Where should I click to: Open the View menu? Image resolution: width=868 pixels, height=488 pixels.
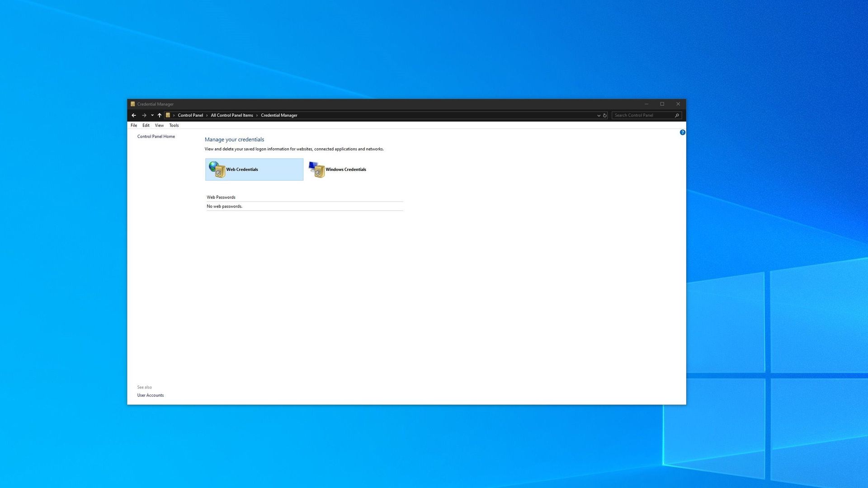pyautogui.click(x=159, y=125)
